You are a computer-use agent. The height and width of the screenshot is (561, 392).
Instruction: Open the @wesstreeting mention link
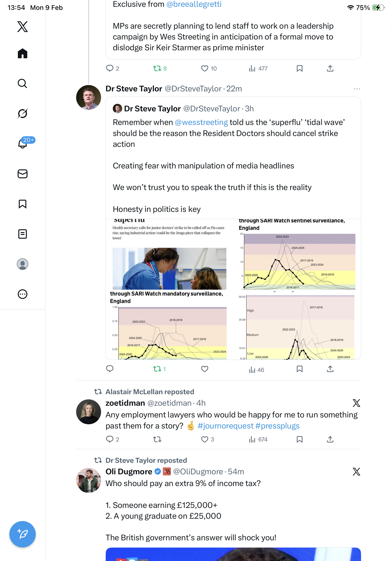coord(201,122)
